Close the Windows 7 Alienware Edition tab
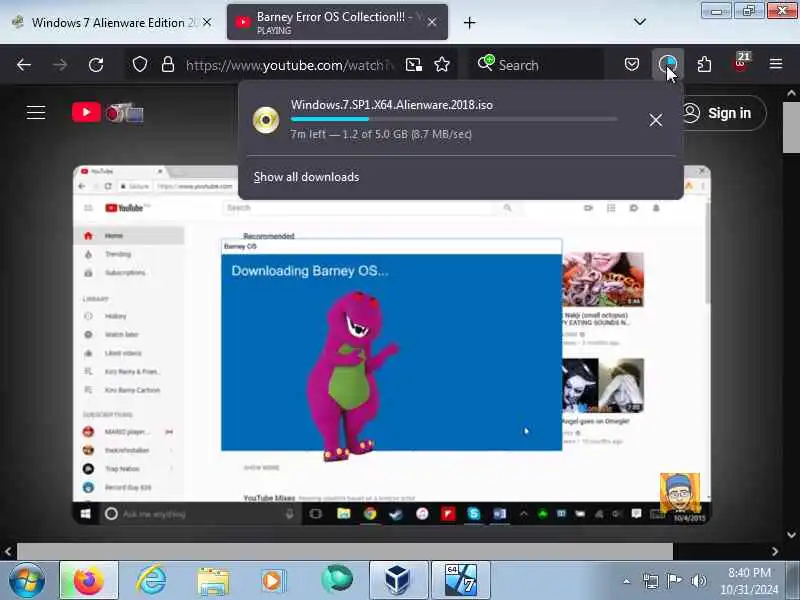This screenshot has height=600, width=800. tap(207, 22)
